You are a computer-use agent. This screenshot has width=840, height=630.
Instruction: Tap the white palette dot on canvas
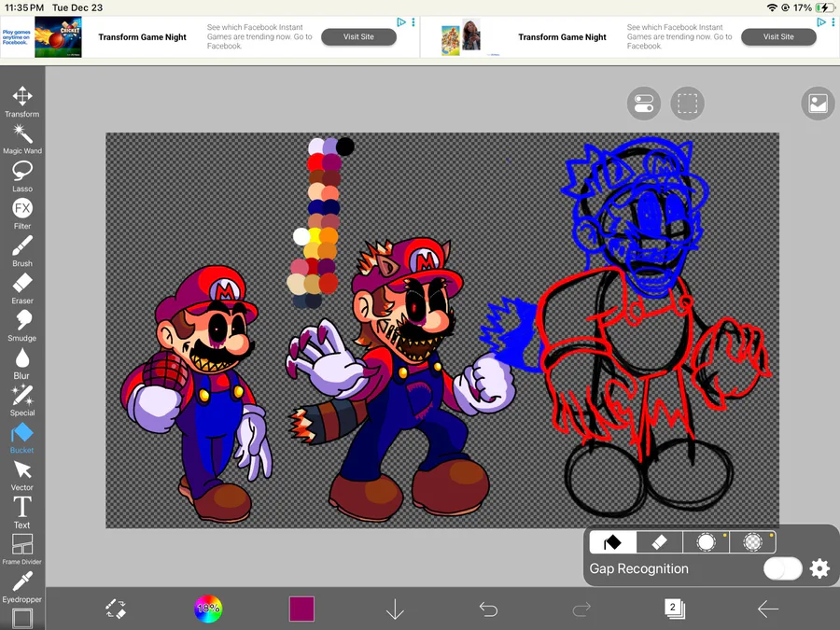(x=301, y=236)
